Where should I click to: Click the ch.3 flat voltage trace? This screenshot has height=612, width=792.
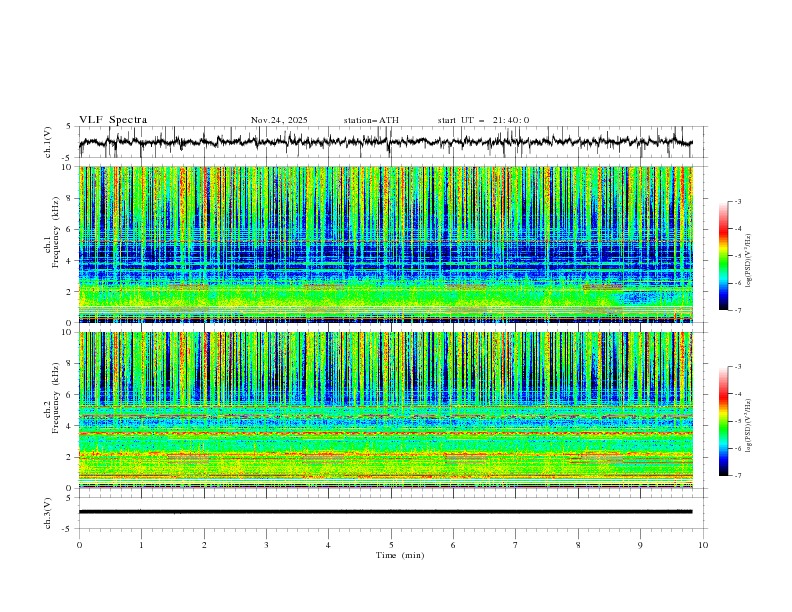pyautogui.click(x=386, y=512)
